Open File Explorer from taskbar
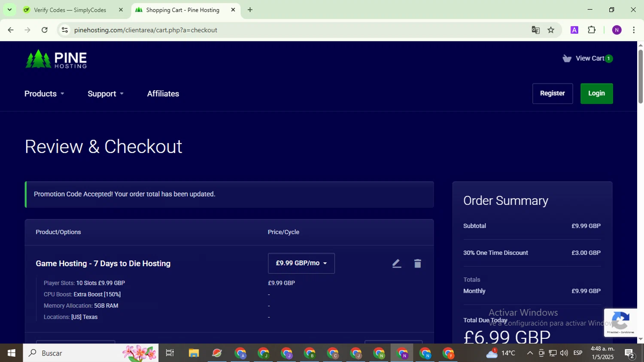644x362 pixels. point(194,353)
